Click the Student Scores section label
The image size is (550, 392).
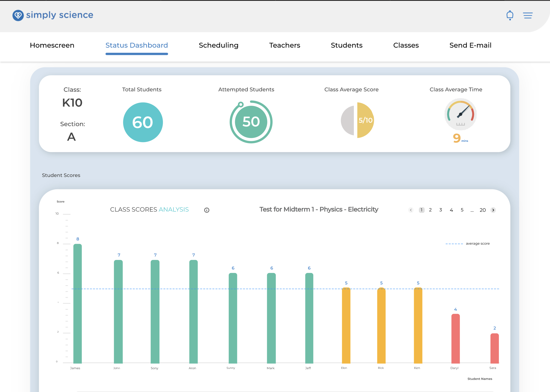click(x=61, y=175)
